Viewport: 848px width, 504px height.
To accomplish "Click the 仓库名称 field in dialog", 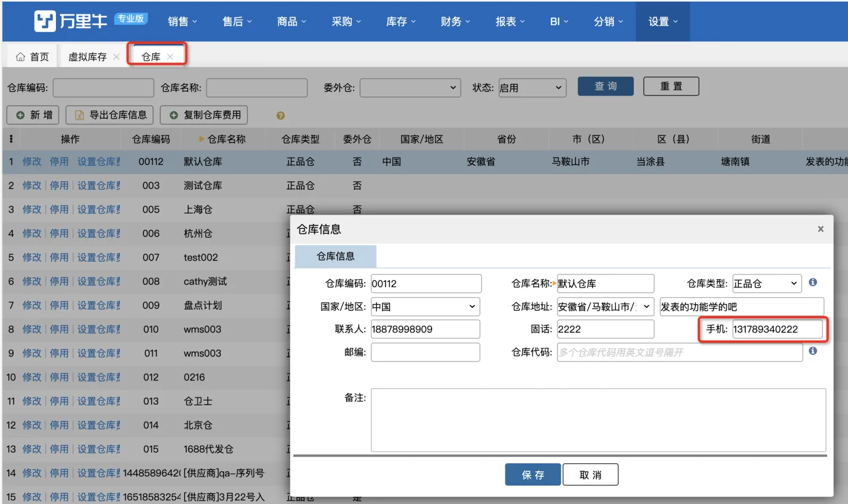I will [605, 284].
